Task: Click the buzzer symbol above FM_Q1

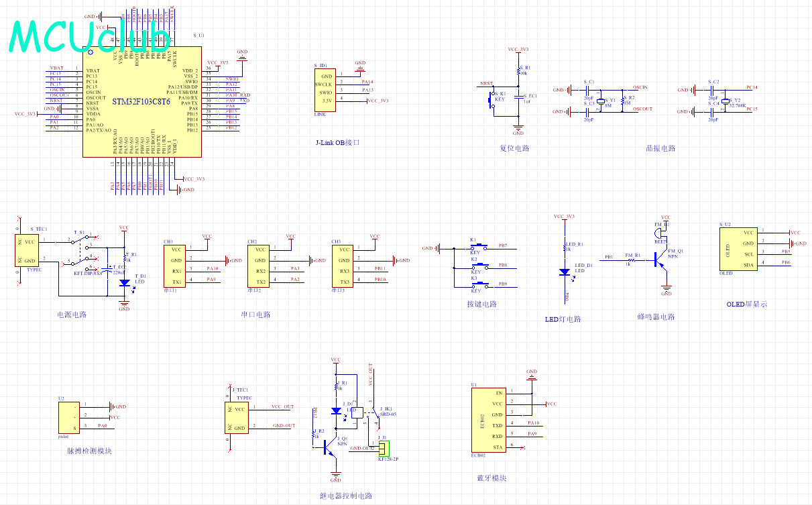Action: coord(660,233)
